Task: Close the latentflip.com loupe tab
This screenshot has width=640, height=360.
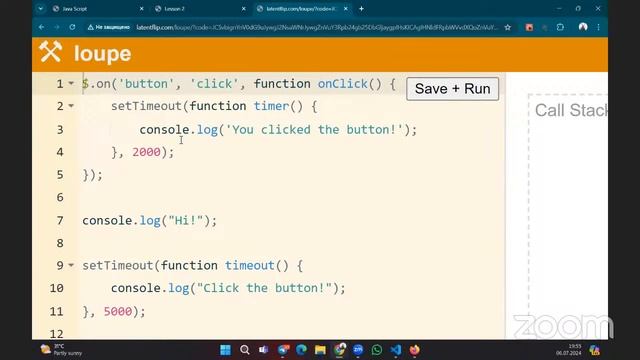Action: 346,9
